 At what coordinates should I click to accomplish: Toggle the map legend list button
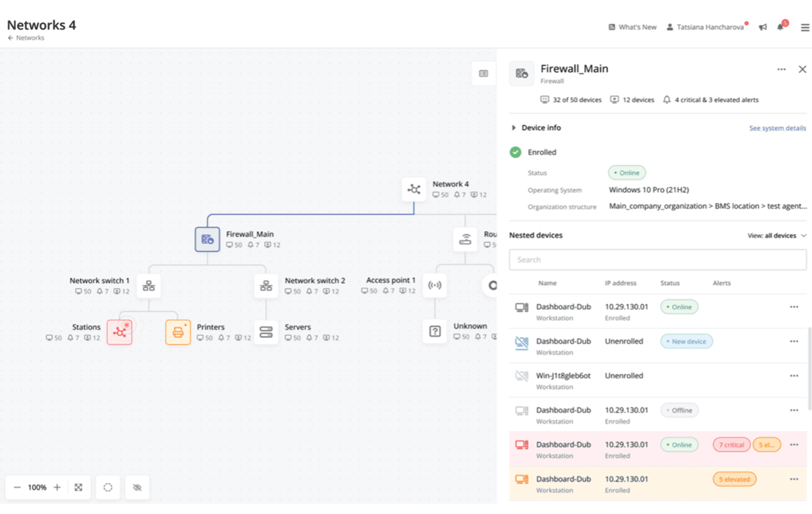tap(483, 74)
